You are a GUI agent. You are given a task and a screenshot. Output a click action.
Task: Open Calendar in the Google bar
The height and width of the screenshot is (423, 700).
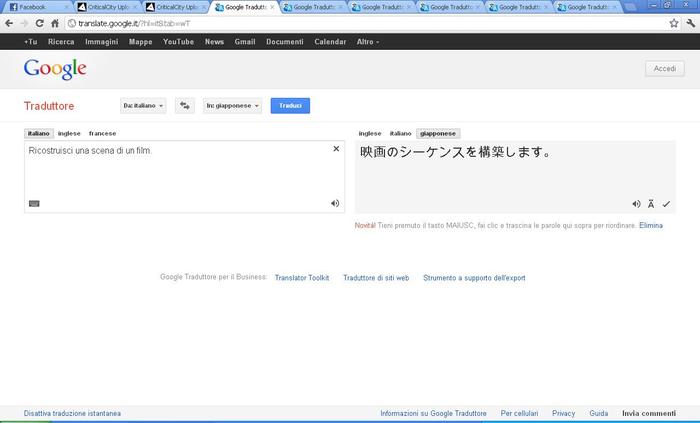tap(330, 41)
